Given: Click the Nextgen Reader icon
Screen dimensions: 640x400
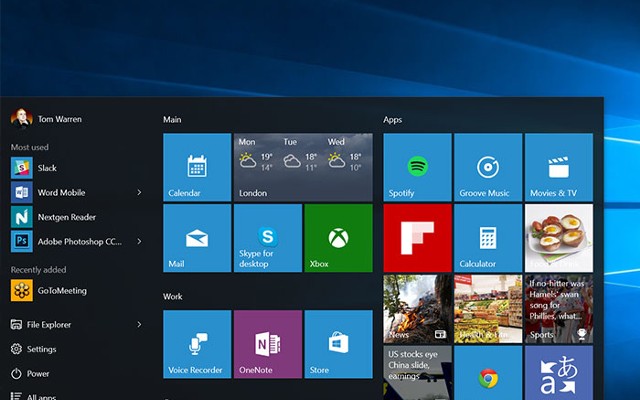Looking at the screenshot, I should coord(22,217).
